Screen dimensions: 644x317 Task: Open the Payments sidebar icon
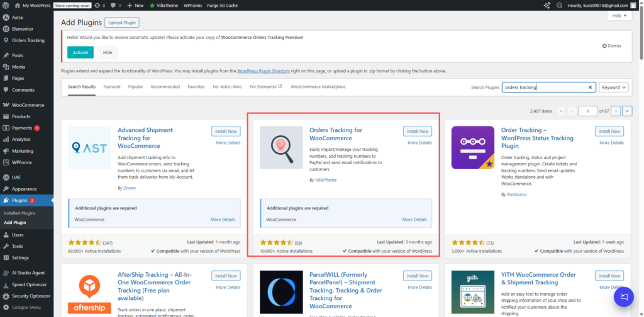(x=6, y=128)
